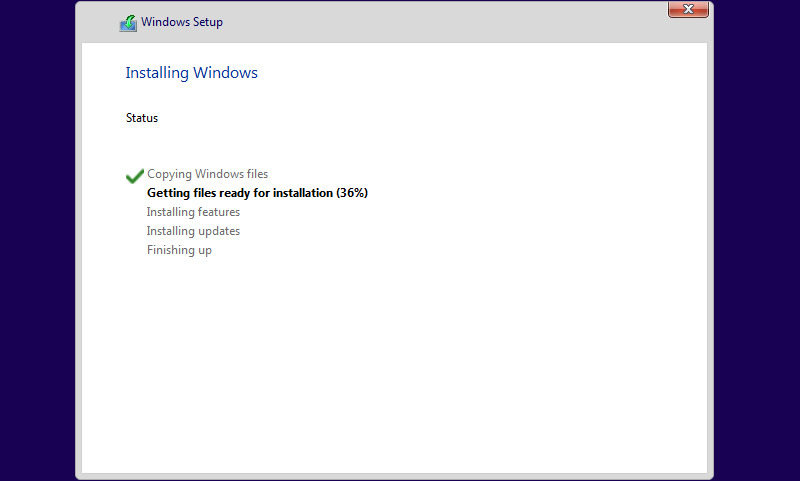The image size is (800, 481).
Task: Click the green checkmark beside Copying Windows files
Action: tap(135, 176)
